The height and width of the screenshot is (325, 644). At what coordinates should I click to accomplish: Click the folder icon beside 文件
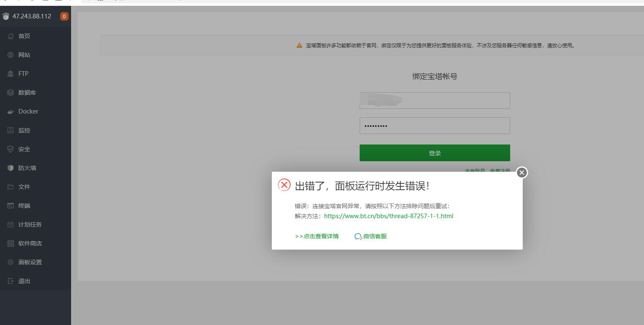[x=10, y=187]
